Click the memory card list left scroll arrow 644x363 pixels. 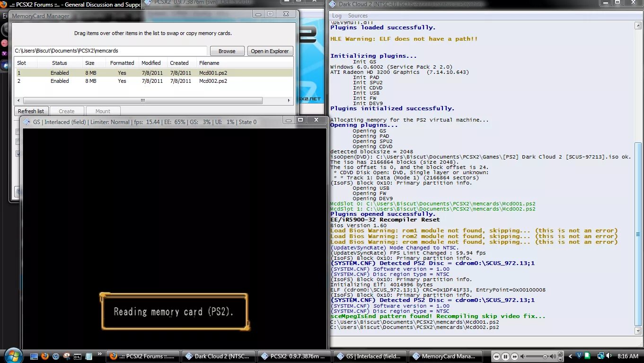[x=19, y=100]
